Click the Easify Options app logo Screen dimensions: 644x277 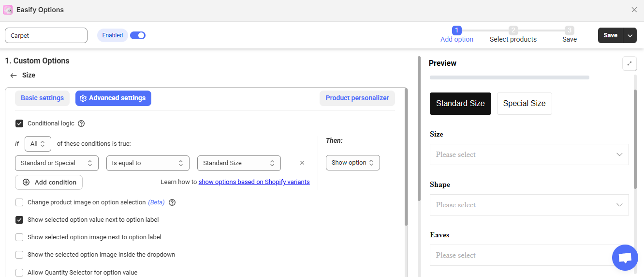[x=8, y=10]
